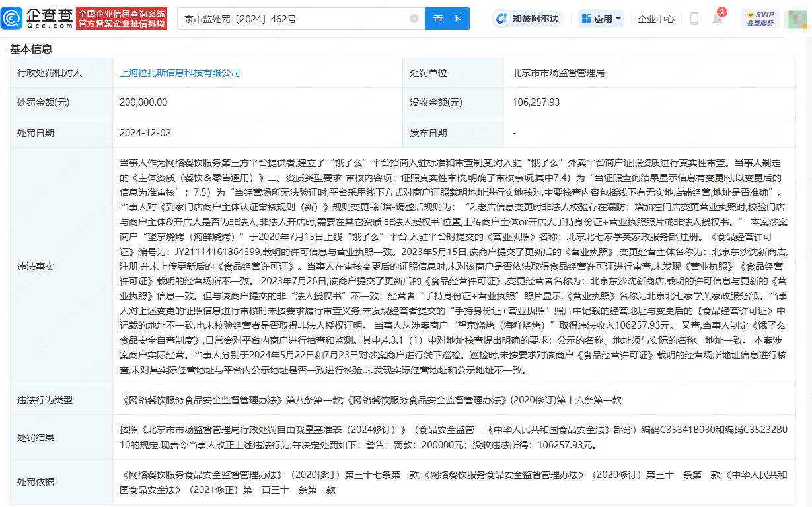Clear the search box text

pyautogui.click(x=414, y=19)
